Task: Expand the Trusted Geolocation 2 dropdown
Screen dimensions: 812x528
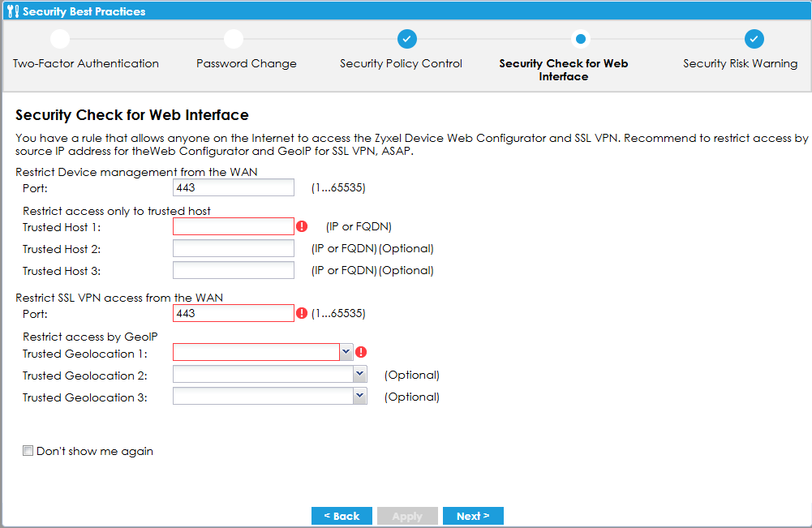Action: 360,374
